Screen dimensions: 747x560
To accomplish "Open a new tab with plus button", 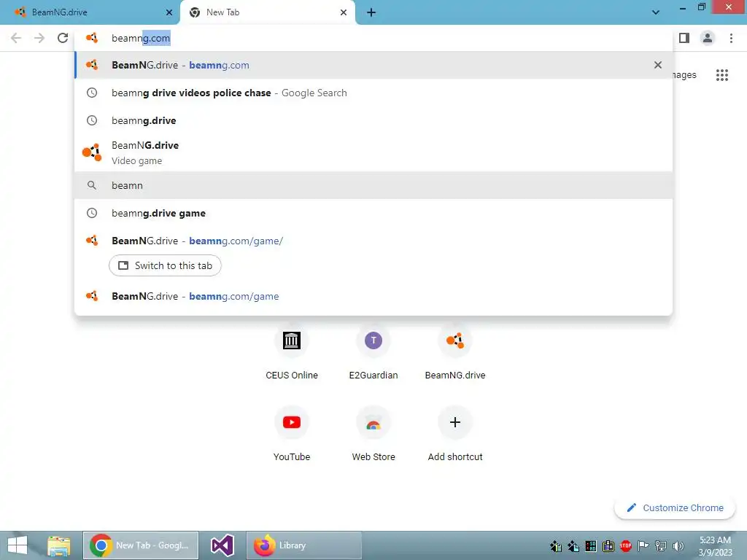I will 371,12.
